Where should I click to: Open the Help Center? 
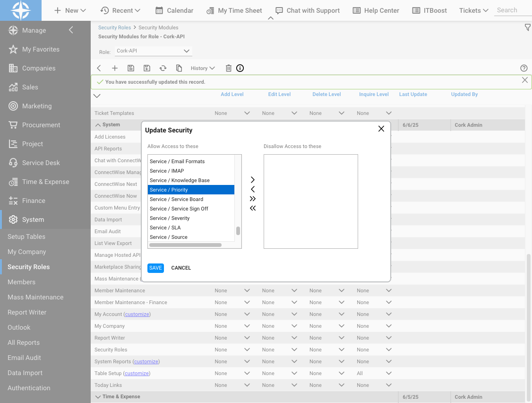pyautogui.click(x=376, y=10)
